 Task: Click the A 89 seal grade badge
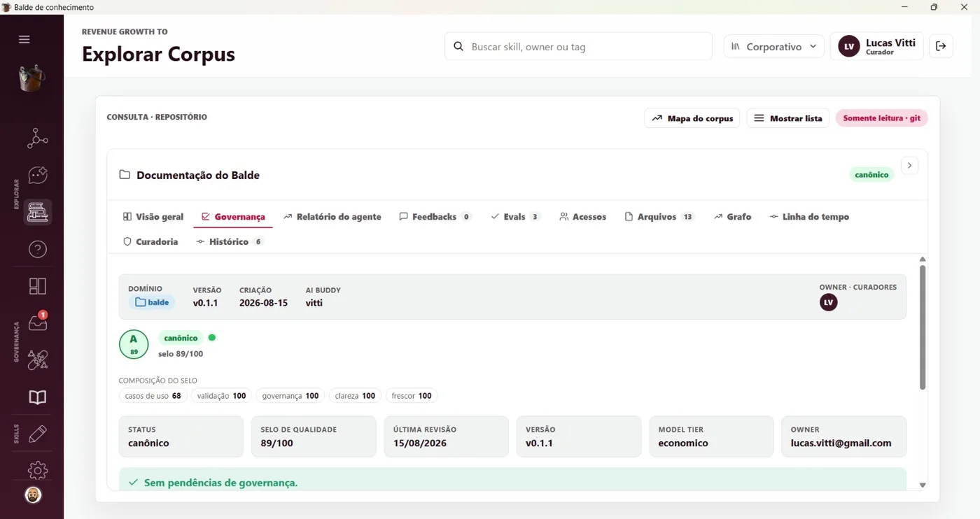click(134, 344)
